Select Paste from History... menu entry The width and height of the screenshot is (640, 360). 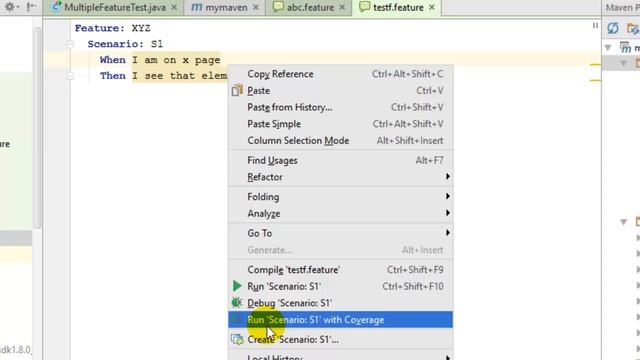tap(340, 107)
